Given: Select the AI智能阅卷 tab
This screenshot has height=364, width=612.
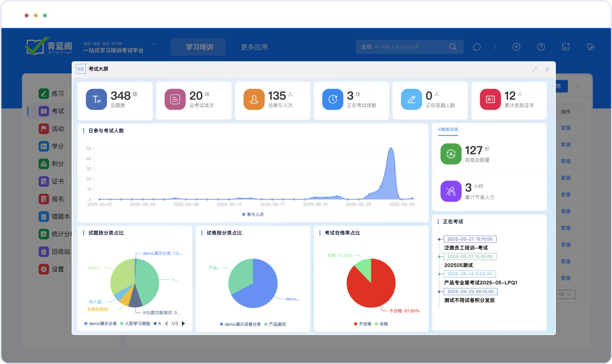Looking at the screenshot, I should tap(448, 130).
